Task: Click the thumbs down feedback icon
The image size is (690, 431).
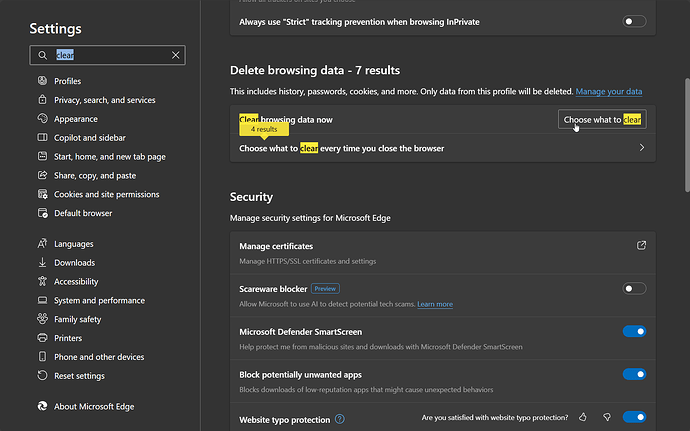Action: tap(606, 417)
